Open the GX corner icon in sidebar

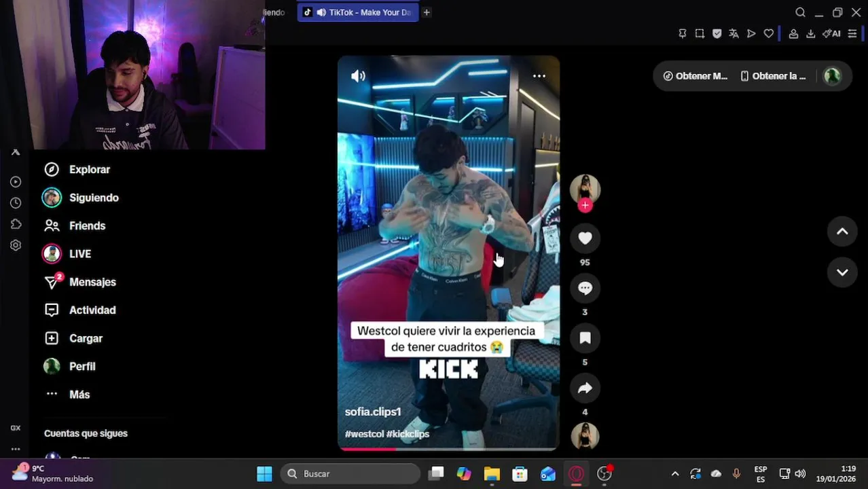[16, 428]
